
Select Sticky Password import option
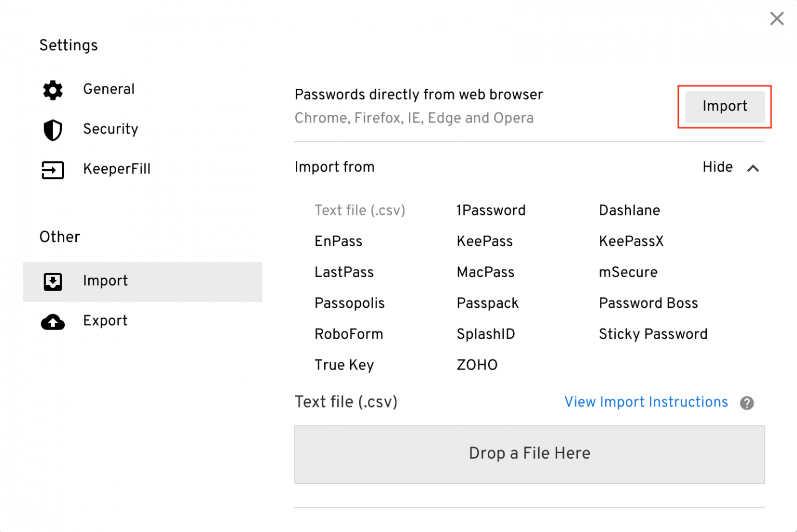[x=653, y=334]
